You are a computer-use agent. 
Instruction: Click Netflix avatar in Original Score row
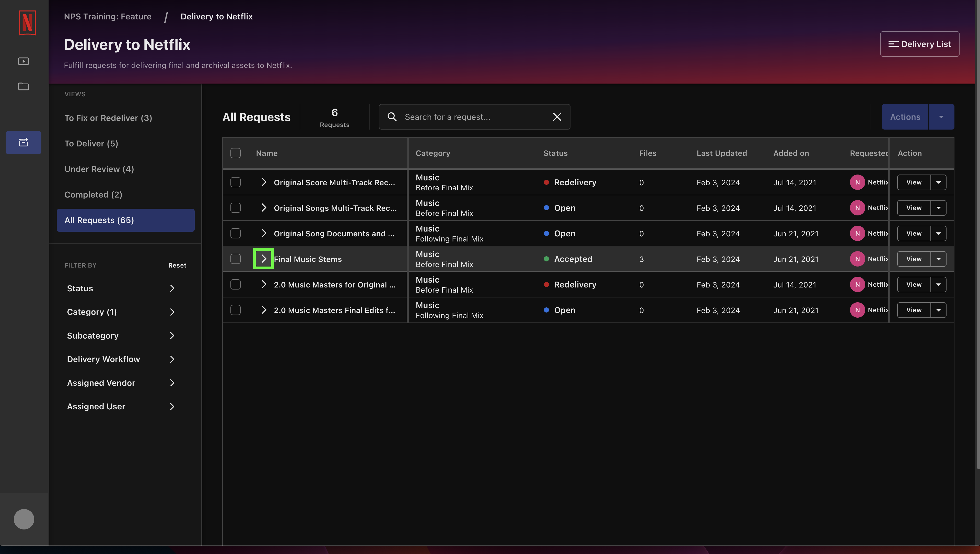click(857, 182)
